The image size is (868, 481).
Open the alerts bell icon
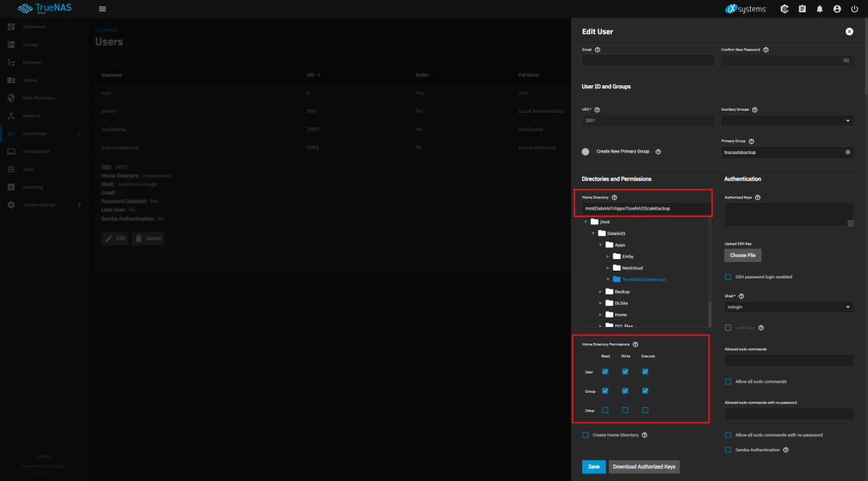click(x=820, y=9)
